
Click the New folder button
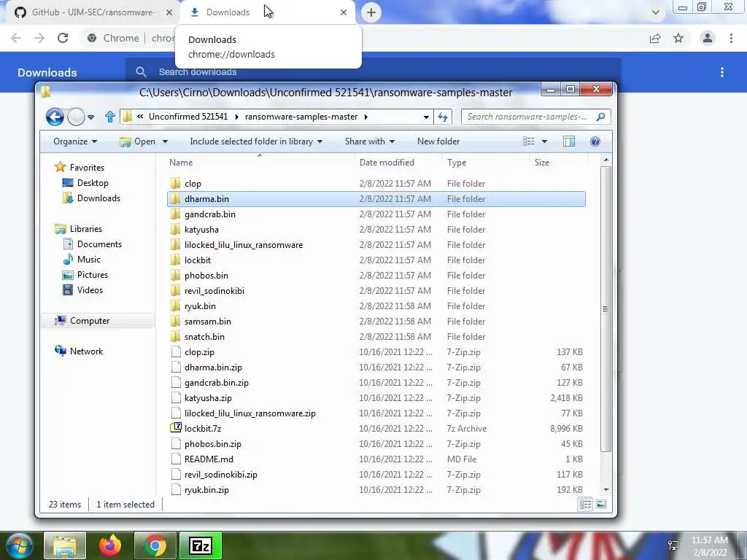[x=438, y=141]
